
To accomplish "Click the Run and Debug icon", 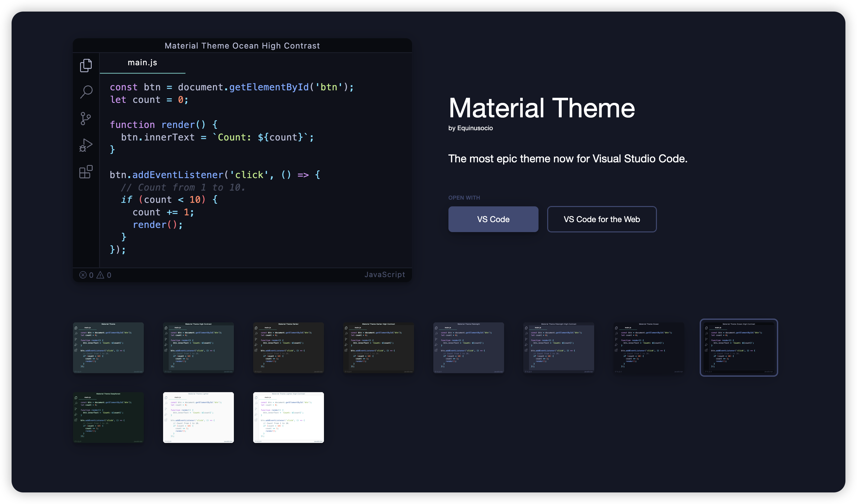I will click(x=86, y=145).
